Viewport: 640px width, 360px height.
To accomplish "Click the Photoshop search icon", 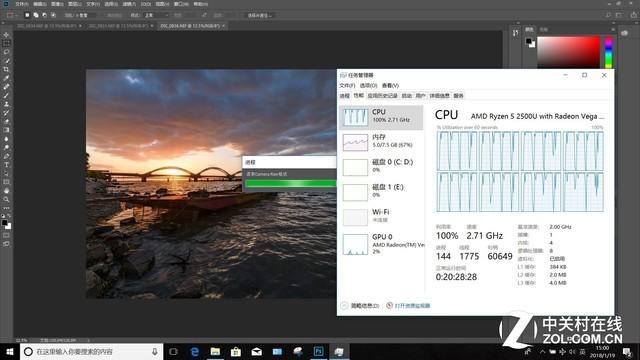I will 608,15.
